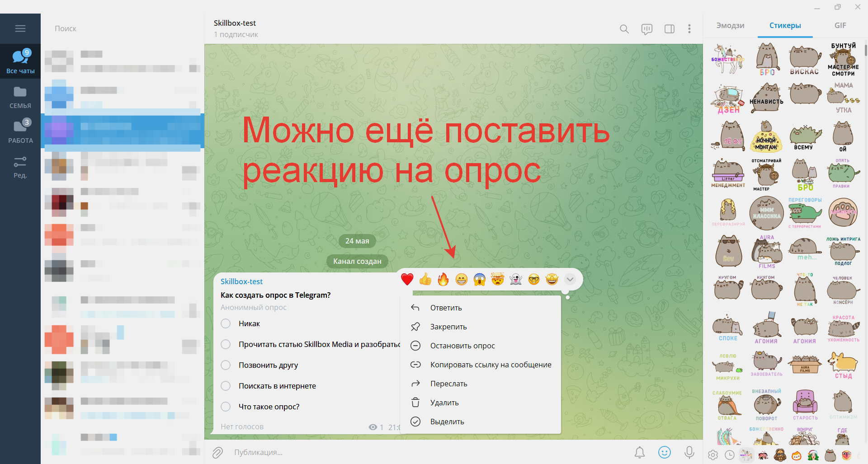Add the grinning face reaction
The image size is (868, 464).
(462, 279)
